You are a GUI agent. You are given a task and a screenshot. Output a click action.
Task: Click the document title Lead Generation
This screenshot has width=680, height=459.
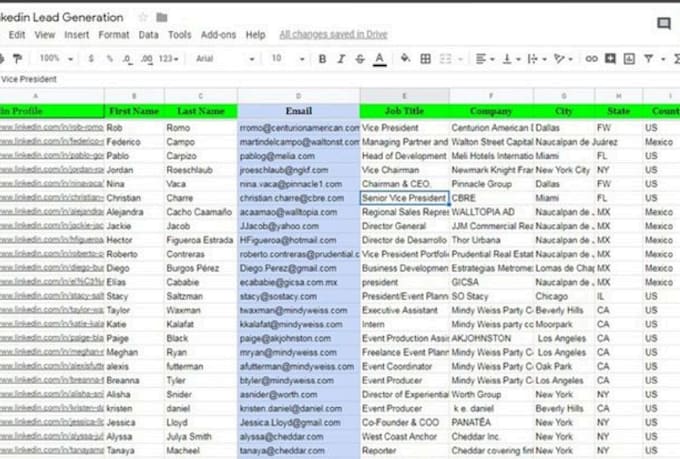pos(62,17)
